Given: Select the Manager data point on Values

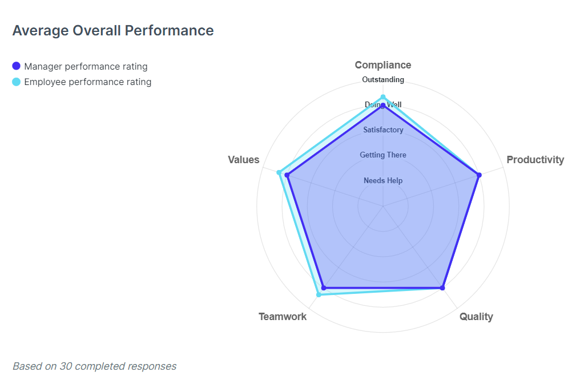Looking at the screenshot, I should pyautogui.click(x=287, y=175).
